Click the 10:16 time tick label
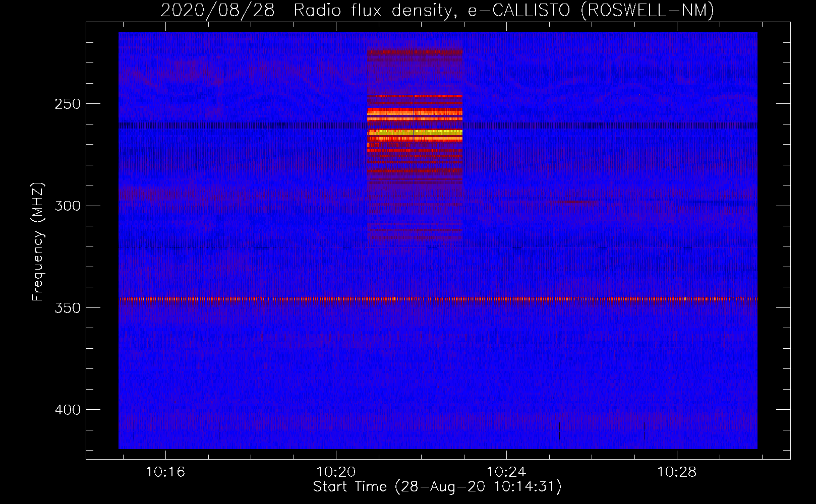The image size is (816, 504). [x=165, y=472]
